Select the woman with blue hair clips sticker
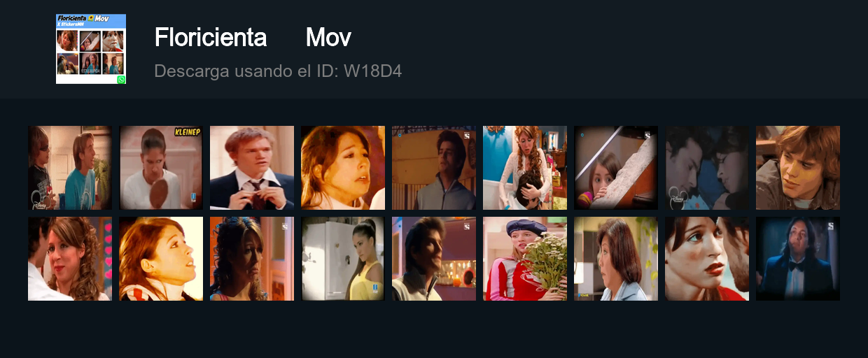The image size is (868, 358). [252, 259]
